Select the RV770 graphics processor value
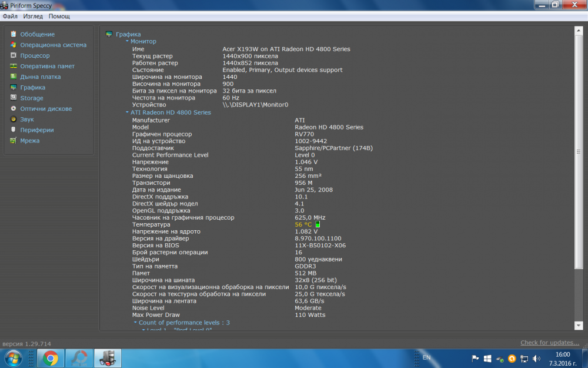 pyautogui.click(x=304, y=134)
